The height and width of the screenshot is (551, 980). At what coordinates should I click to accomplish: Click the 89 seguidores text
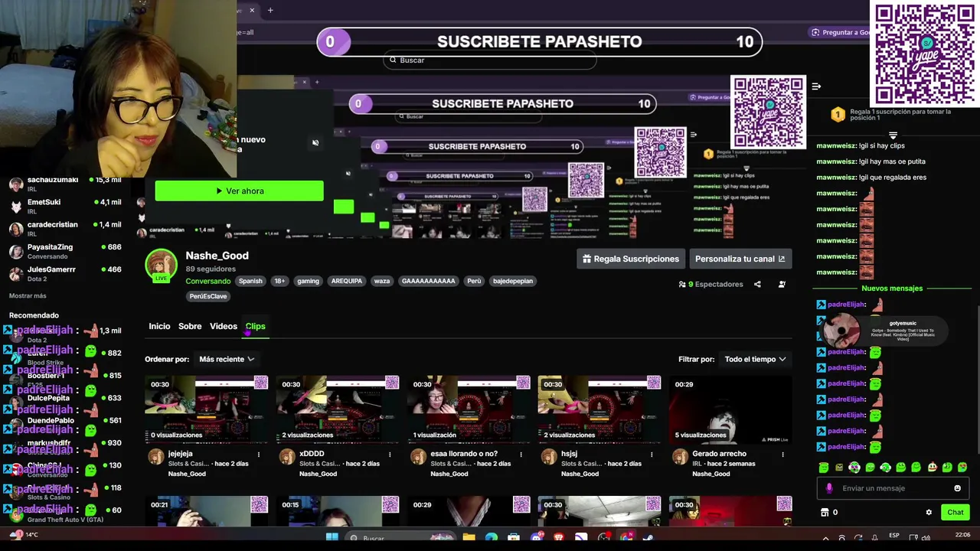(x=211, y=269)
